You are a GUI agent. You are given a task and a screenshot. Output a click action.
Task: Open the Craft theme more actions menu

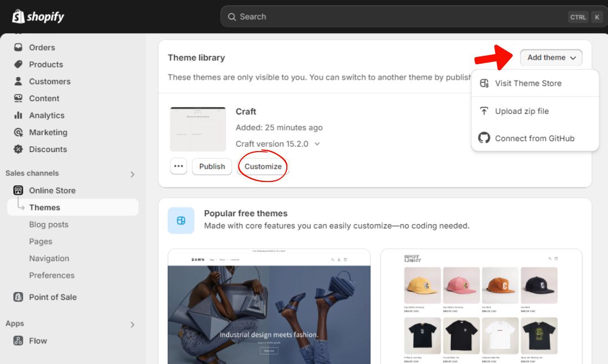click(178, 167)
